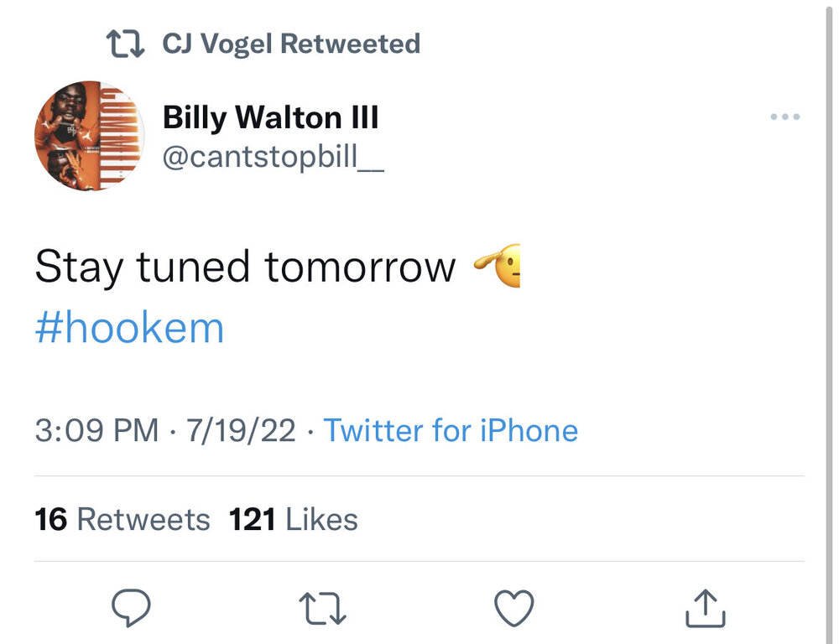
Task: Click the @cantstopbill__ handle
Action: pyautogui.click(x=273, y=157)
